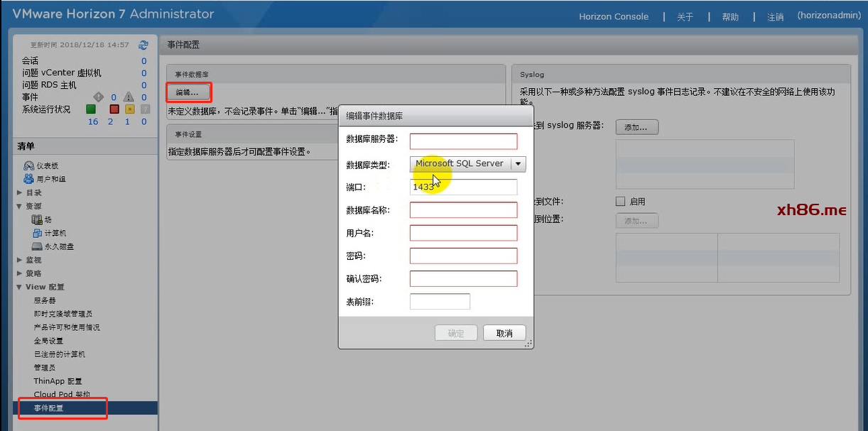The width and height of the screenshot is (868, 431).
Task: Click the 取消 button in dialog
Action: [x=504, y=333]
